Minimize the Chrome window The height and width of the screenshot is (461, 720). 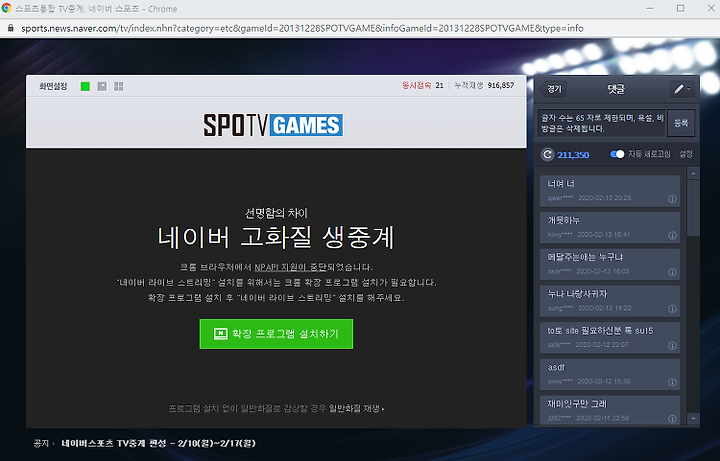point(650,8)
